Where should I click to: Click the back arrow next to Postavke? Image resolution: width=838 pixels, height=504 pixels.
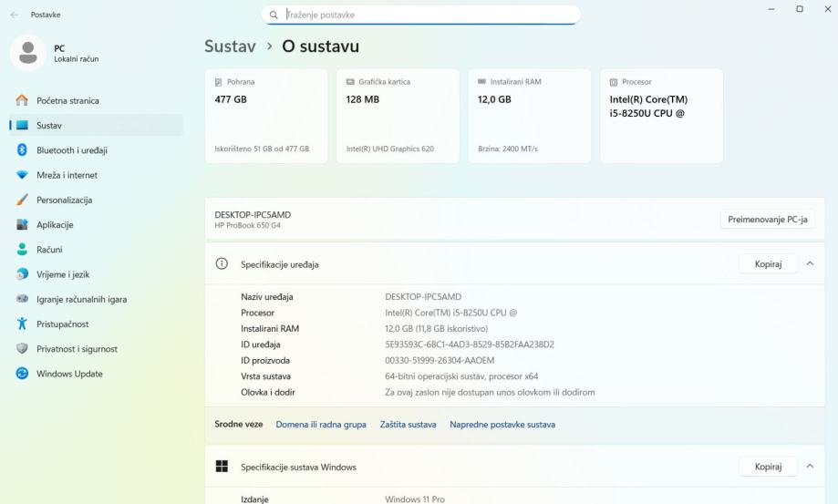coord(15,15)
